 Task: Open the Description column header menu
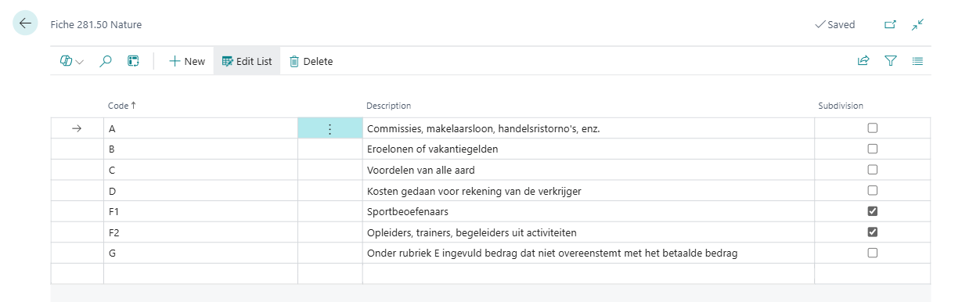click(389, 106)
